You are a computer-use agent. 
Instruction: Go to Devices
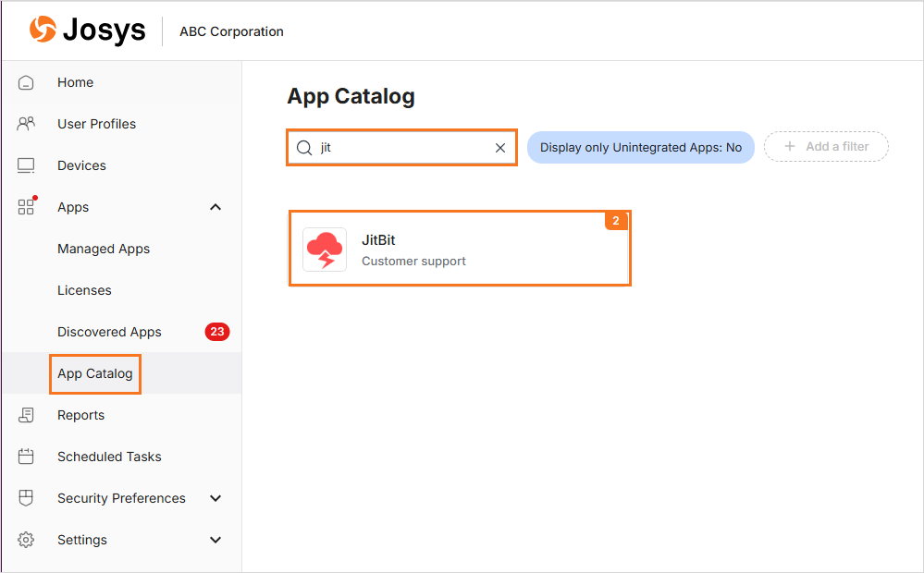(x=82, y=165)
